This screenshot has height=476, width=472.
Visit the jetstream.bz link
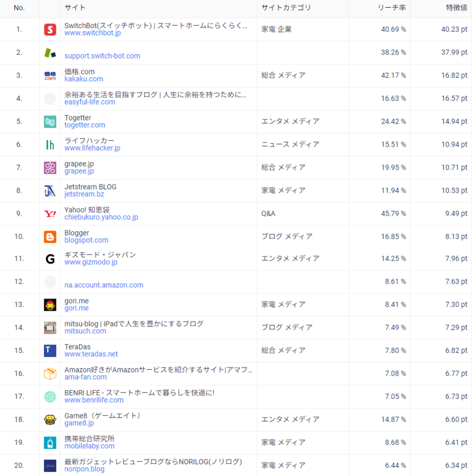(x=84, y=194)
